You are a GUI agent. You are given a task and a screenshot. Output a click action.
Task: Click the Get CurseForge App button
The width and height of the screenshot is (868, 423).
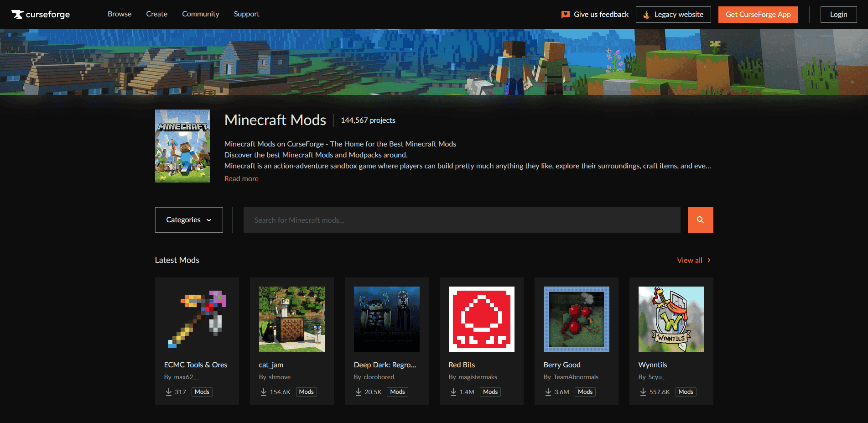coord(758,15)
